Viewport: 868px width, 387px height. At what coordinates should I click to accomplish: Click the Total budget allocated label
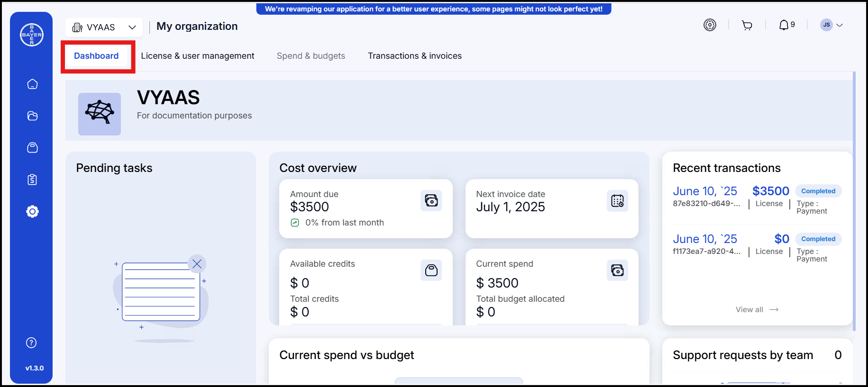[520, 299]
